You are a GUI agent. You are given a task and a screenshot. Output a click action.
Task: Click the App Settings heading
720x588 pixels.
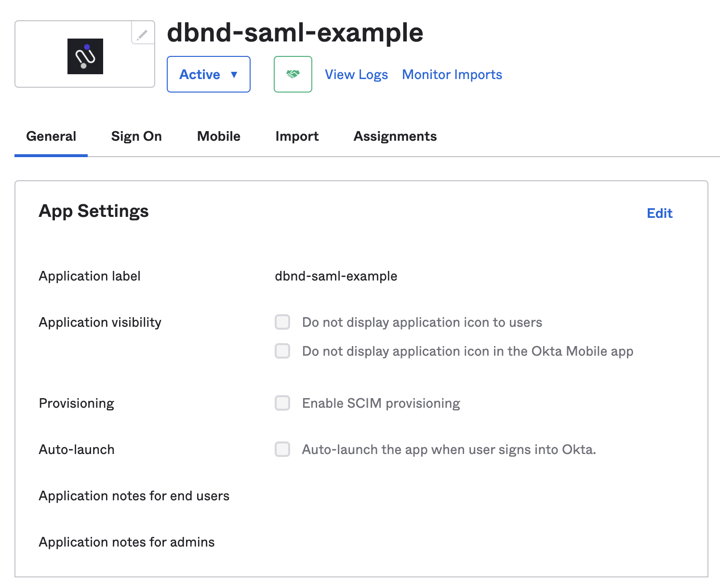(x=93, y=212)
